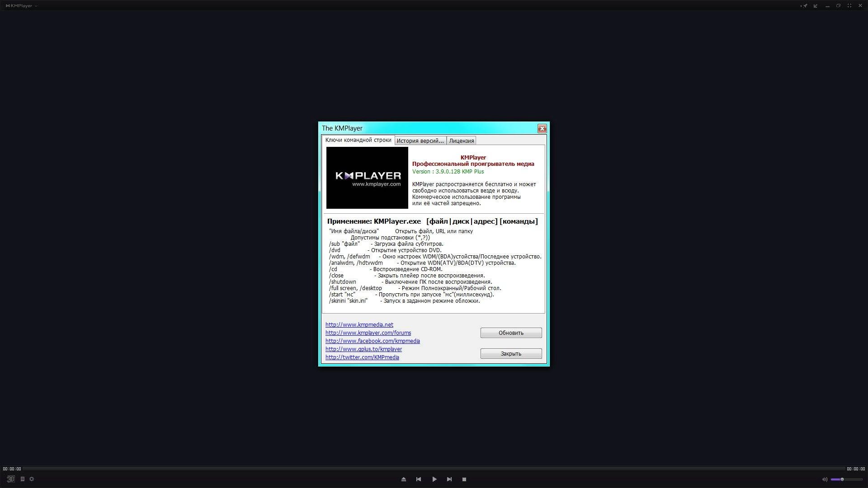Click the /start "мс" command entry

[x=411, y=295]
